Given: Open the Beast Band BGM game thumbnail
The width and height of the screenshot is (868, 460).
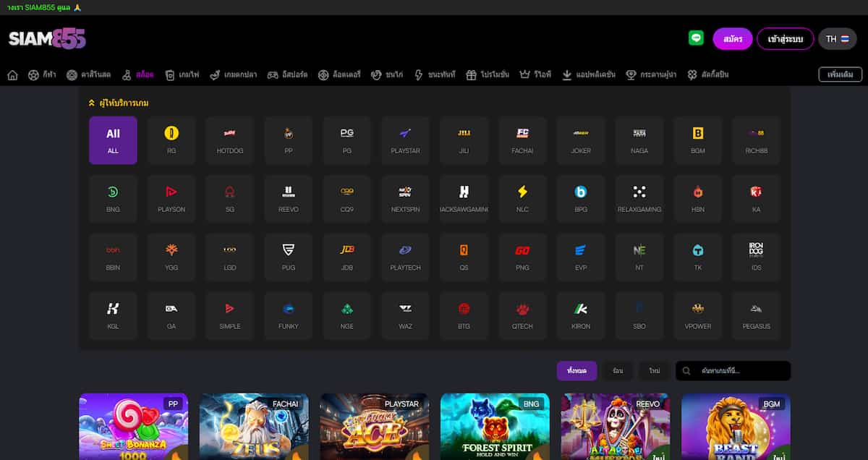Looking at the screenshot, I should coord(736,427).
